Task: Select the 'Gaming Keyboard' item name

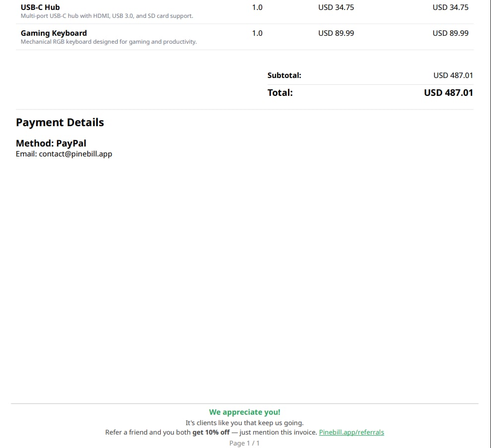Action: click(x=54, y=33)
